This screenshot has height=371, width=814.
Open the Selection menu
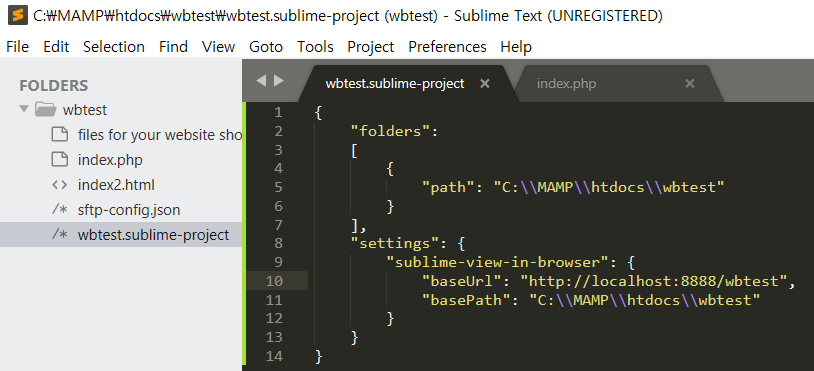pos(114,47)
